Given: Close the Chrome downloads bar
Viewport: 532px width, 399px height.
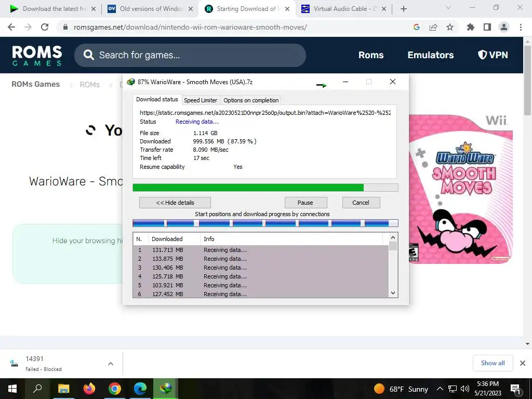Looking at the screenshot, I should coord(523,363).
